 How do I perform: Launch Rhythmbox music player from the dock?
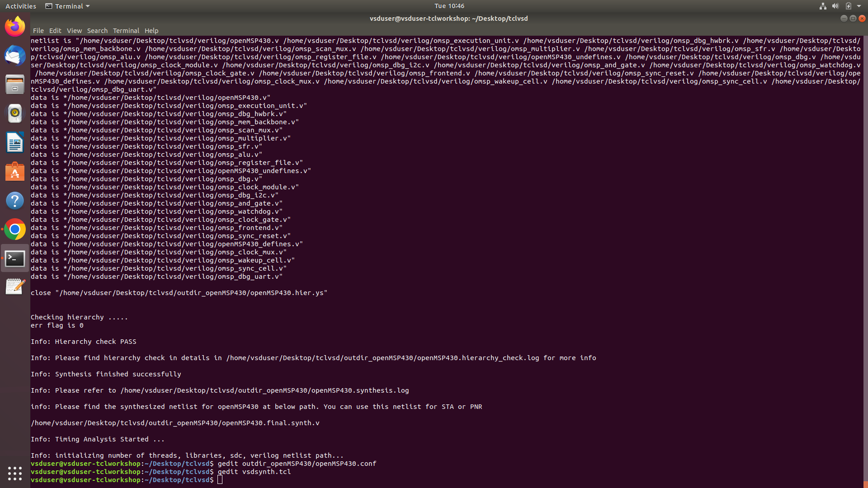coord(15,113)
